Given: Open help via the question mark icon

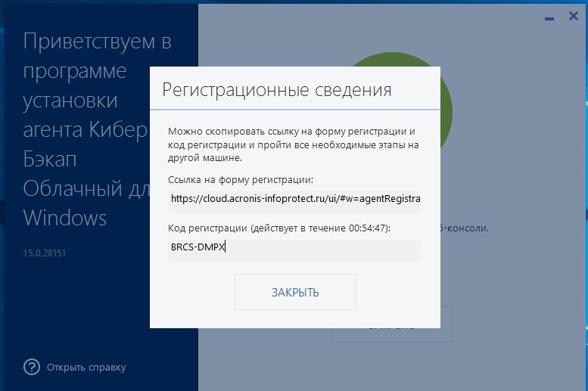Looking at the screenshot, I should click(x=32, y=367).
